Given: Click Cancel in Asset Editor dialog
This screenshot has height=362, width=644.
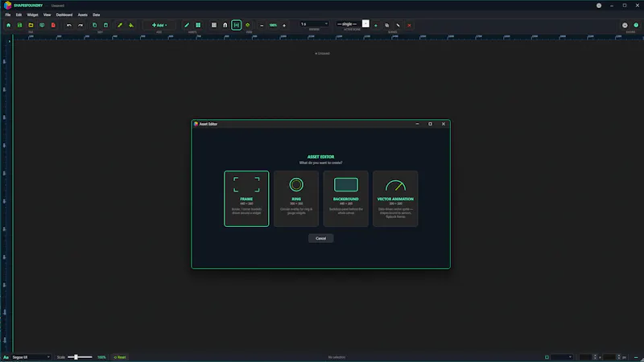Looking at the screenshot, I should pyautogui.click(x=320, y=238).
